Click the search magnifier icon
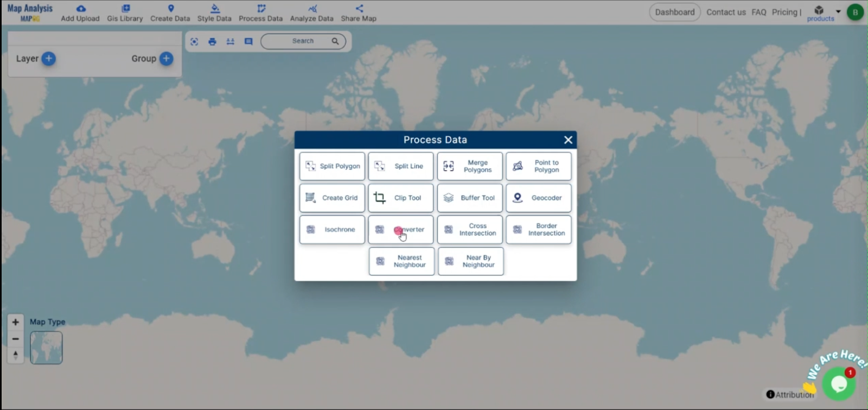Image resolution: width=868 pixels, height=410 pixels. click(x=335, y=41)
